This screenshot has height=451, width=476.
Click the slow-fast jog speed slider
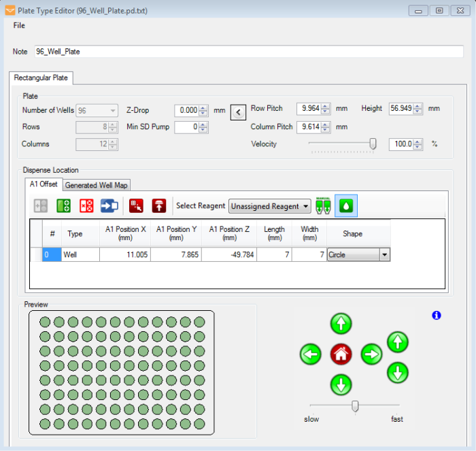click(355, 406)
